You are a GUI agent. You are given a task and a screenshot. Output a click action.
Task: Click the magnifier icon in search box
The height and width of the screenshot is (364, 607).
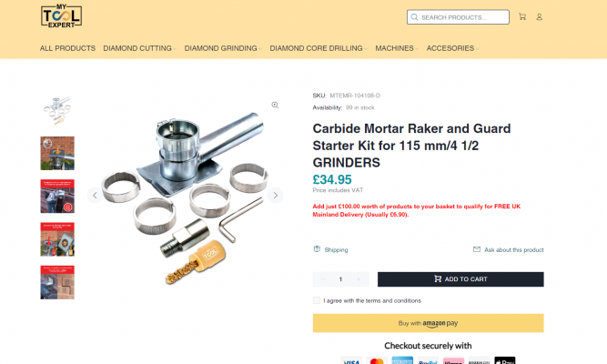[x=414, y=17]
